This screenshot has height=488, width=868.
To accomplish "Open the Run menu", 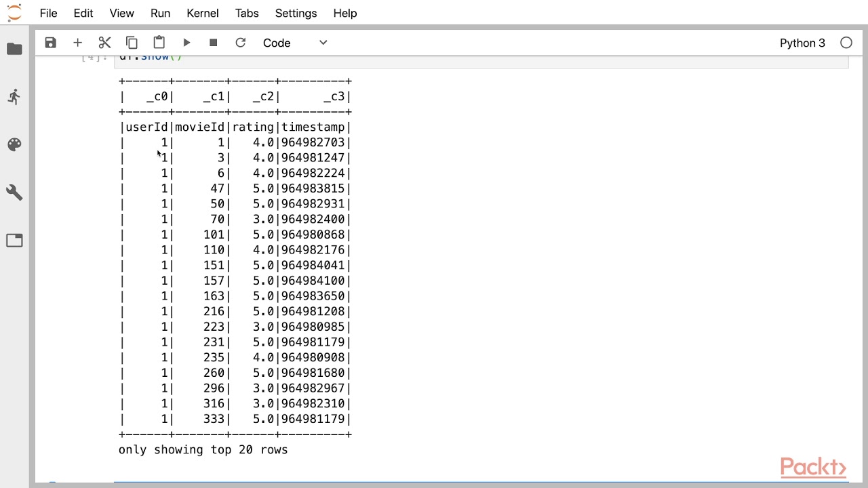I will click(x=160, y=13).
